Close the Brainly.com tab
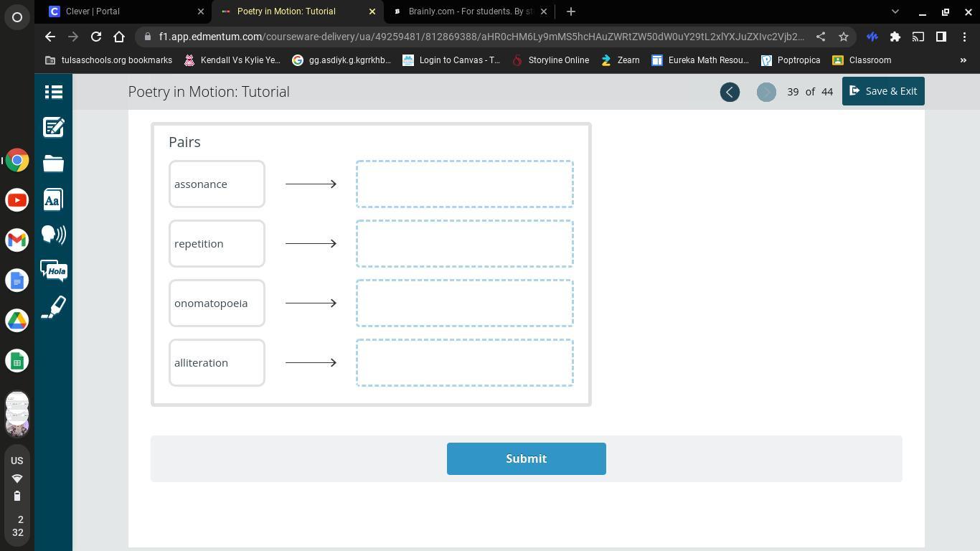The image size is (980, 551). 544,11
